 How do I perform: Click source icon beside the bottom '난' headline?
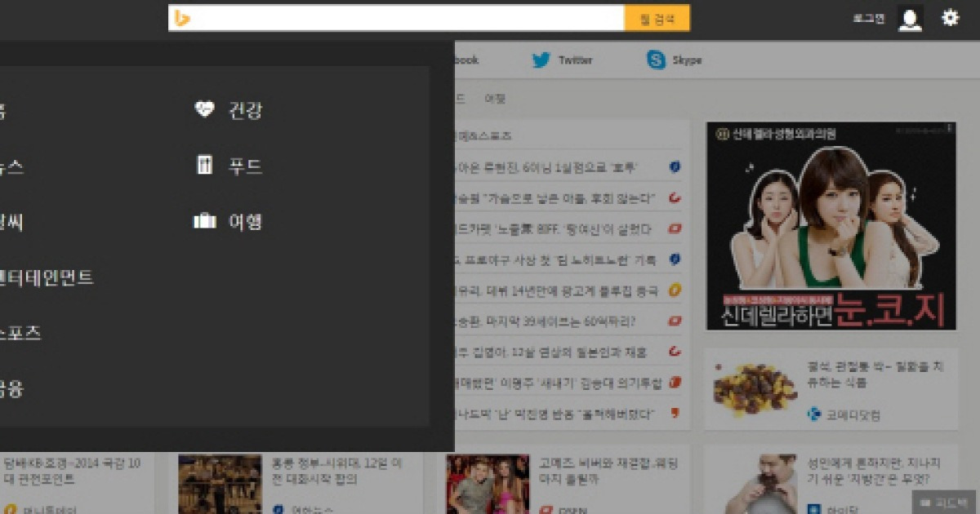pos(675,413)
